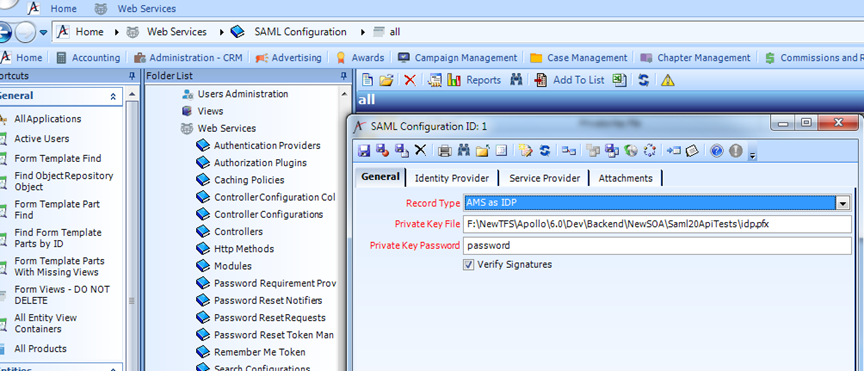Export the list with the Excel icon
864x371 pixels.
619,80
